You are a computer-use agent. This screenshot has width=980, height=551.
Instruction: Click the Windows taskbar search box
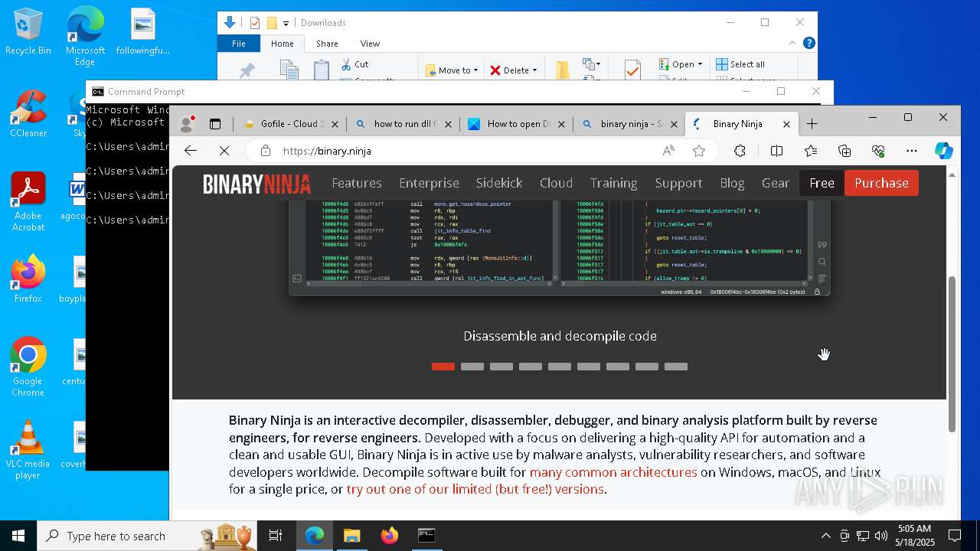[x=146, y=536]
